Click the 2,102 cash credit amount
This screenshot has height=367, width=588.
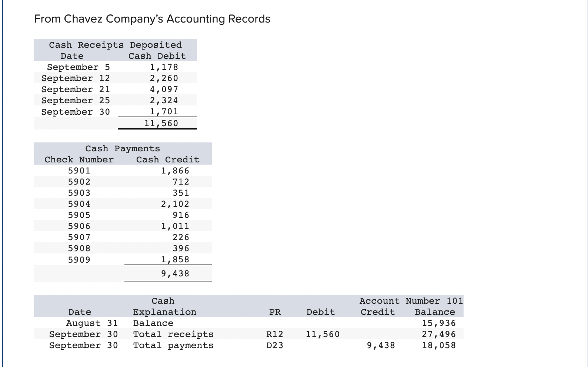click(x=175, y=204)
